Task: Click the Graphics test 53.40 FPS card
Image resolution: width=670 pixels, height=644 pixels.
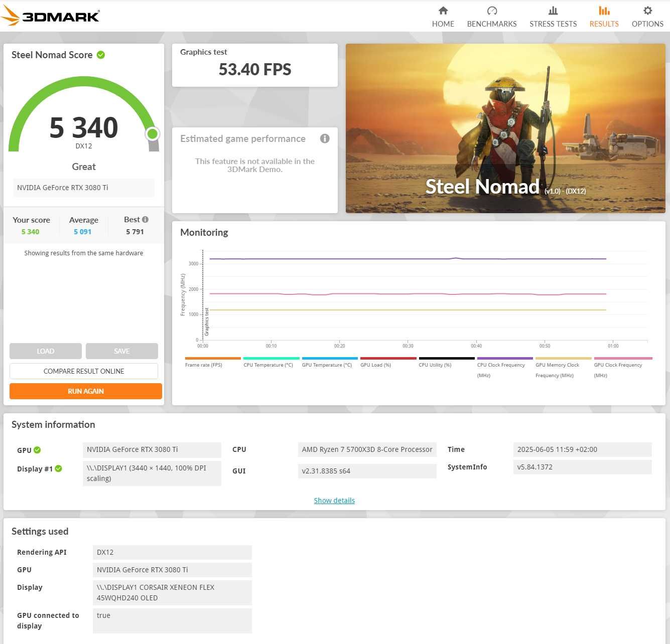Action: pos(255,65)
